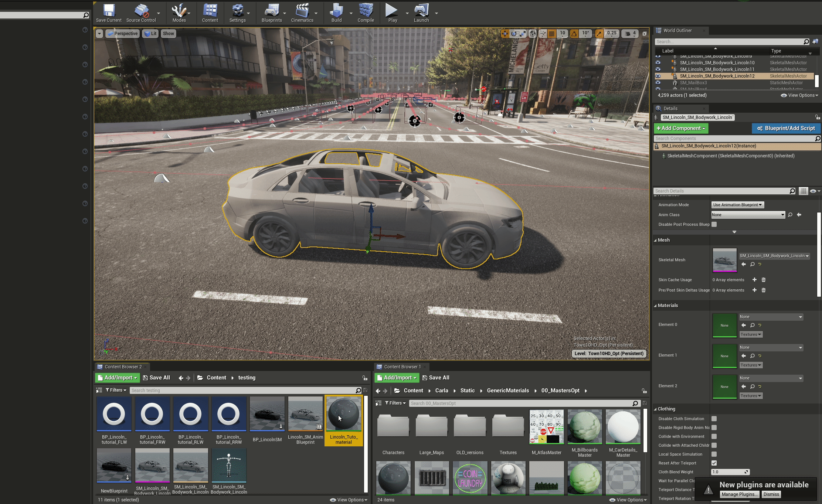
Task: Toggle world coordinate system globe icon
Action: (x=533, y=34)
